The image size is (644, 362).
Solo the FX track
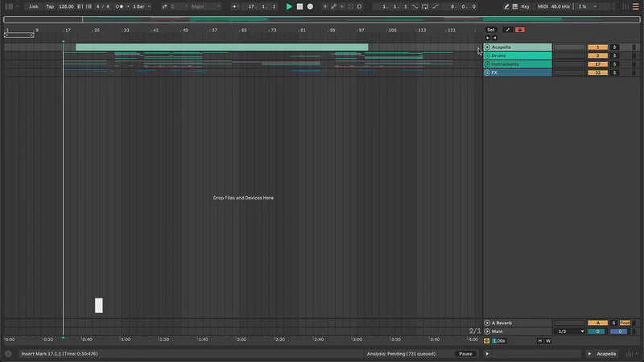coord(614,72)
